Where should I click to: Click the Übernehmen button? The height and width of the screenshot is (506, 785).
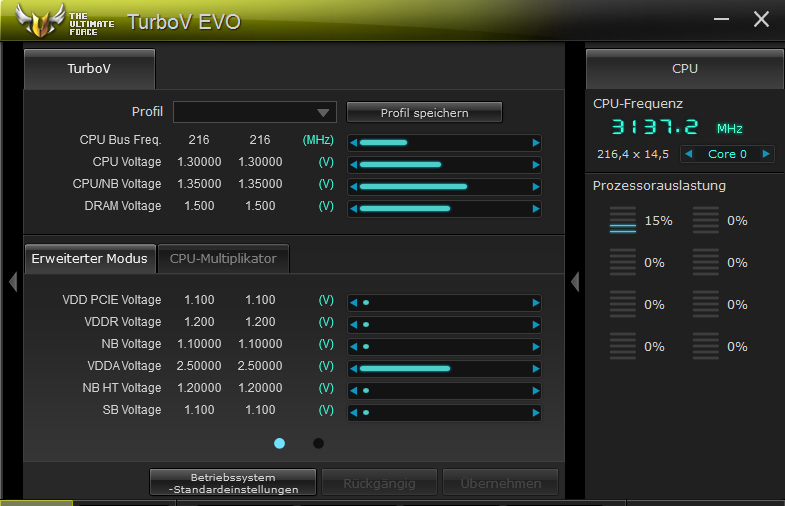coord(501,483)
